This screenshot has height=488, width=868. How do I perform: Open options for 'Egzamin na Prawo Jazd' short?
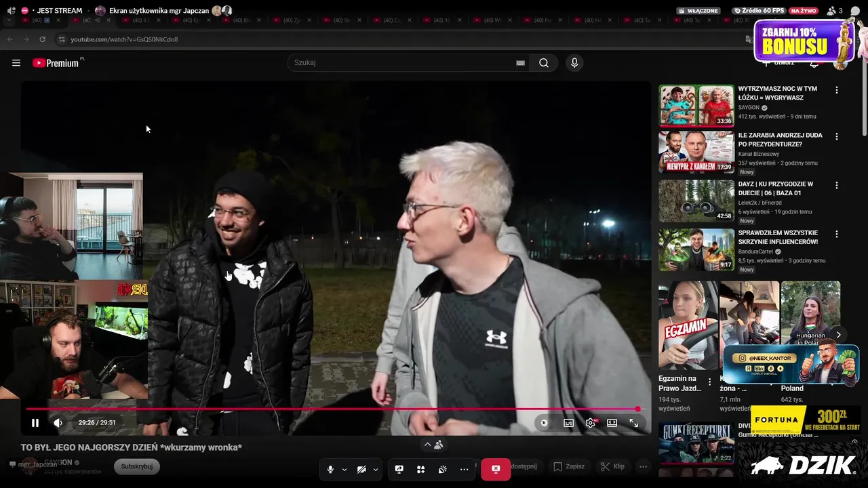click(x=710, y=382)
